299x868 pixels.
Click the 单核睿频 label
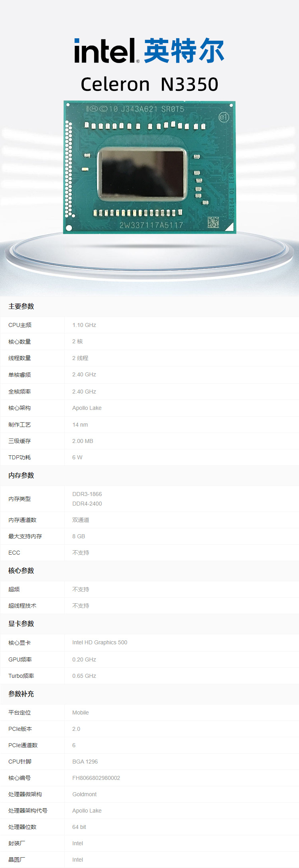point(20,375)
